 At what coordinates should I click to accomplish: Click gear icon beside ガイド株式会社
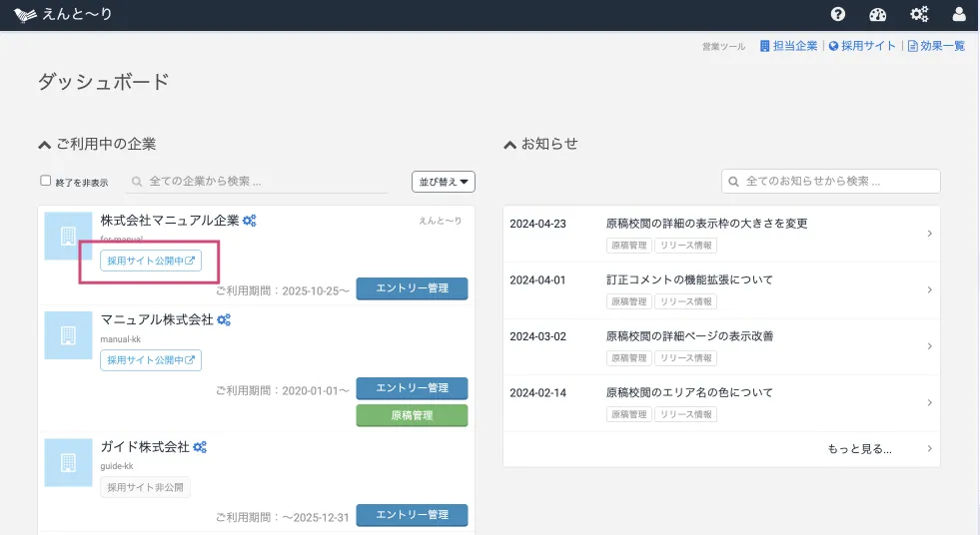200,447
